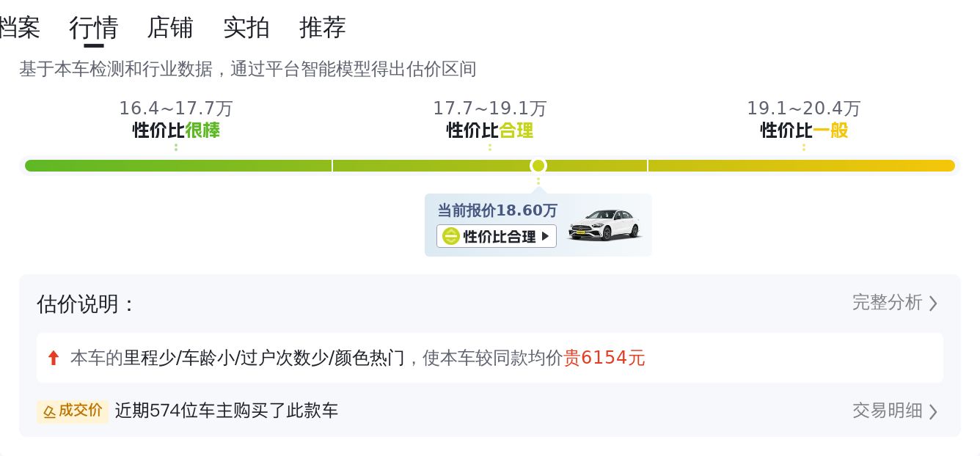Click the green left segment of price bar

click(x=178, y=166)
